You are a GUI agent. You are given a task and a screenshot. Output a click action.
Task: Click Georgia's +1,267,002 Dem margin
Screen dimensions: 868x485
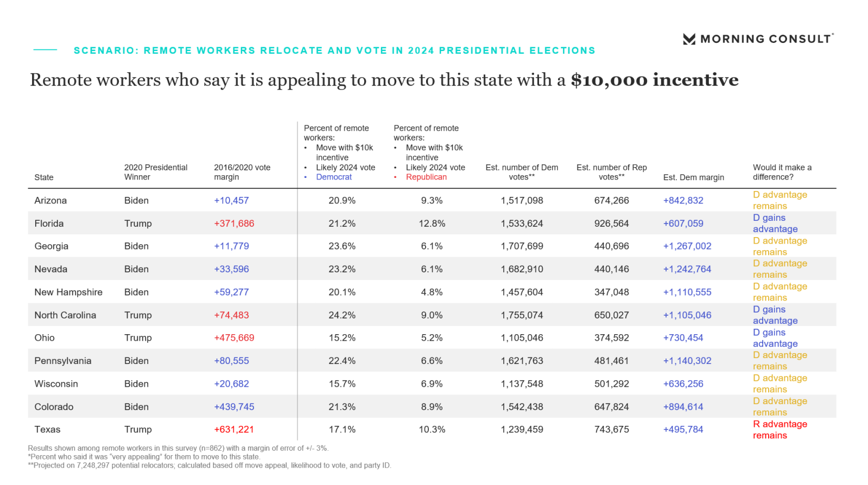click(x=687, y=246)
